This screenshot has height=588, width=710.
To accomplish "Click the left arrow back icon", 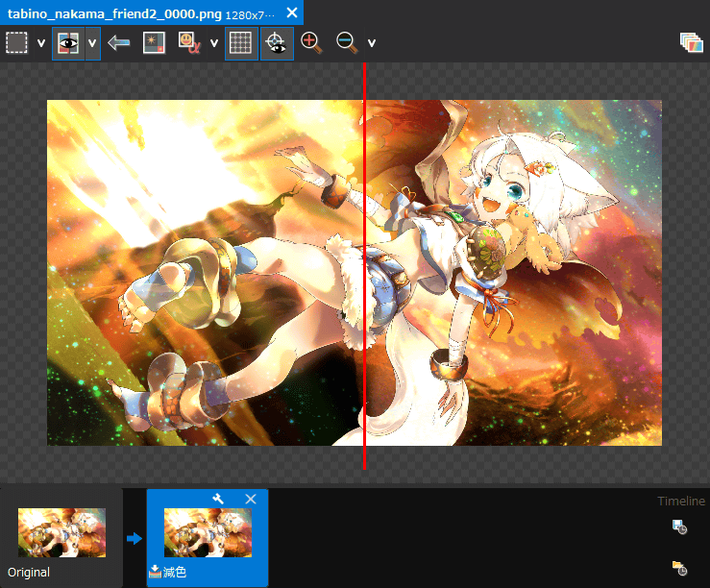I will point(119,43).
